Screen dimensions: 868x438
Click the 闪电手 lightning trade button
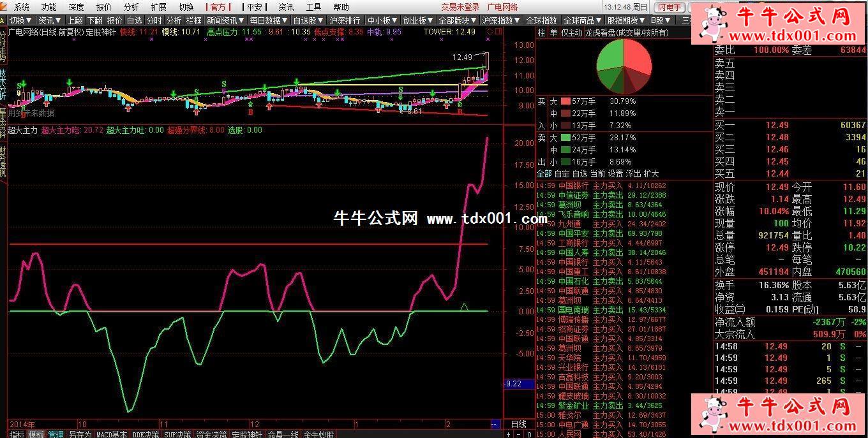click(x=670, y=7)
